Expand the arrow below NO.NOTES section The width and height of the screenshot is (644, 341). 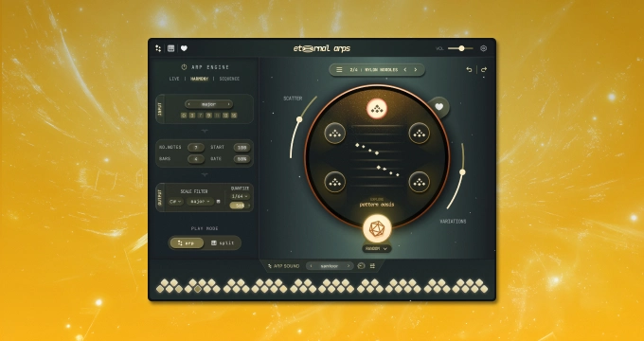[205, 174]
